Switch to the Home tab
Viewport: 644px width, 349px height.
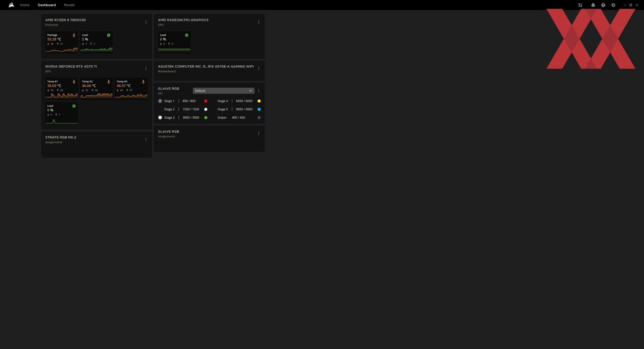click(25, 5)
